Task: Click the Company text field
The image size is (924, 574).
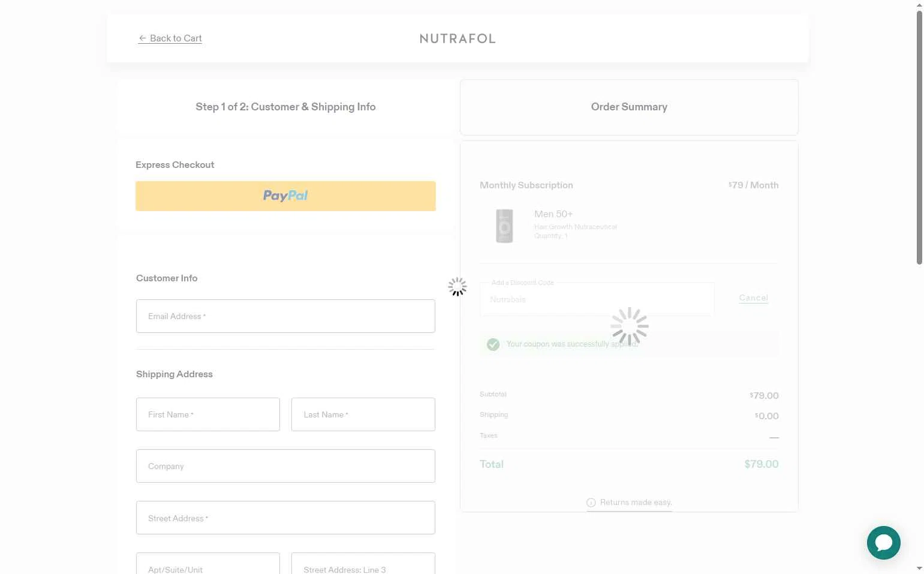Action: pos(285,466)
